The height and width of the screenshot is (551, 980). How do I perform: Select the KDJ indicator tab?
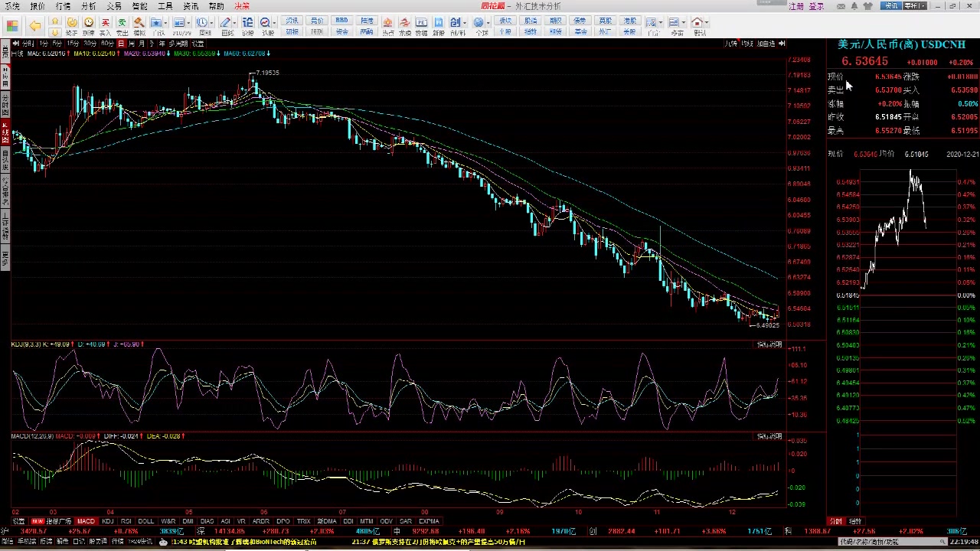(x=108, y=521)
